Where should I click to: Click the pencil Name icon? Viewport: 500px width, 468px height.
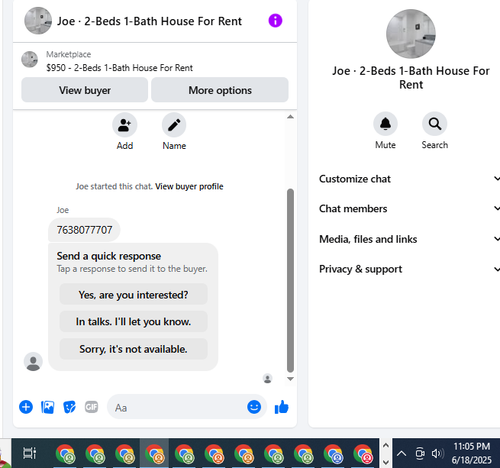coord(174,125)
